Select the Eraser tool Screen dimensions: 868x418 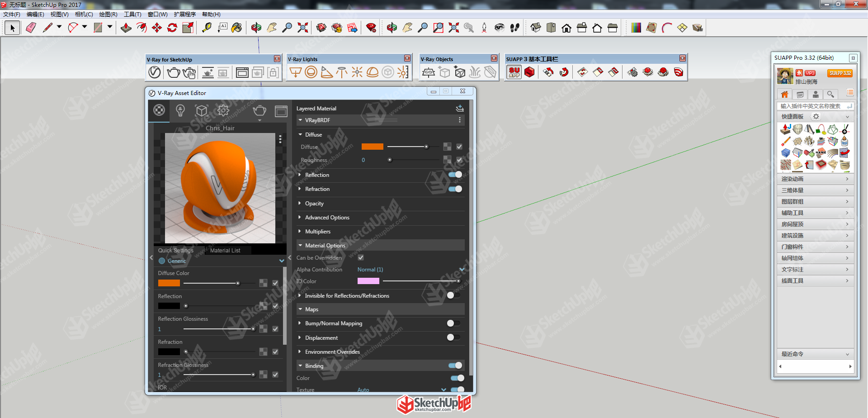tap(31, 28)
